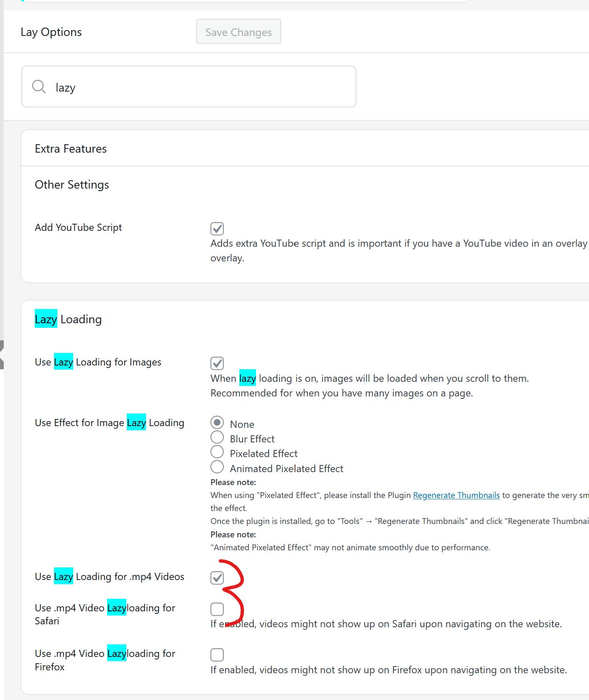589x700 pixels.
Task: Pick the Animated Pixelated Effect option
Action: [217, 467]
